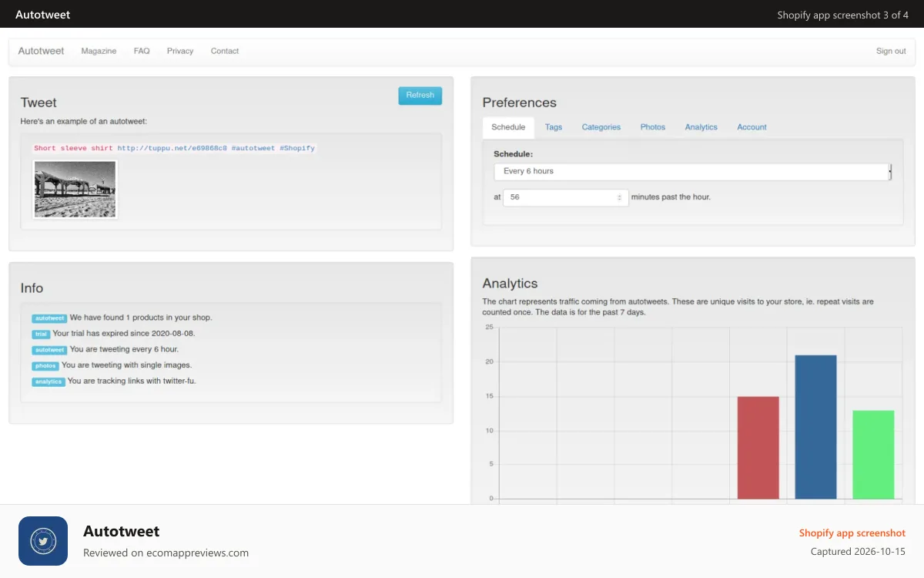Screen dimensions: 924x578
Task: Click 'Reviewed on ecomappreviews.com' text
Action: point(166,553)
